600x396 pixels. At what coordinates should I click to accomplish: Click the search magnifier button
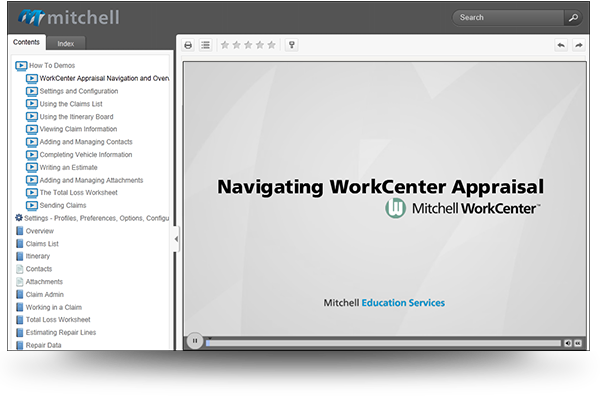(573, 18)
